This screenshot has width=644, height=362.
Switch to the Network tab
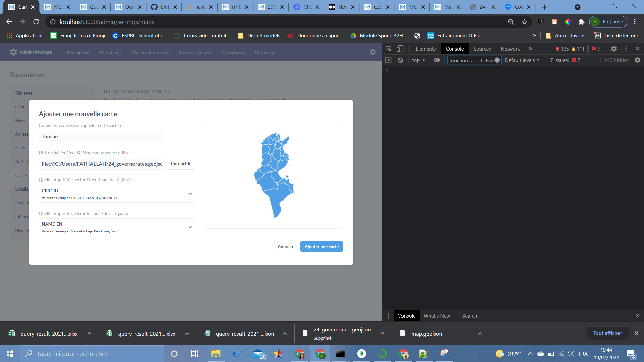pyautogui.click(x=510, y=49)
